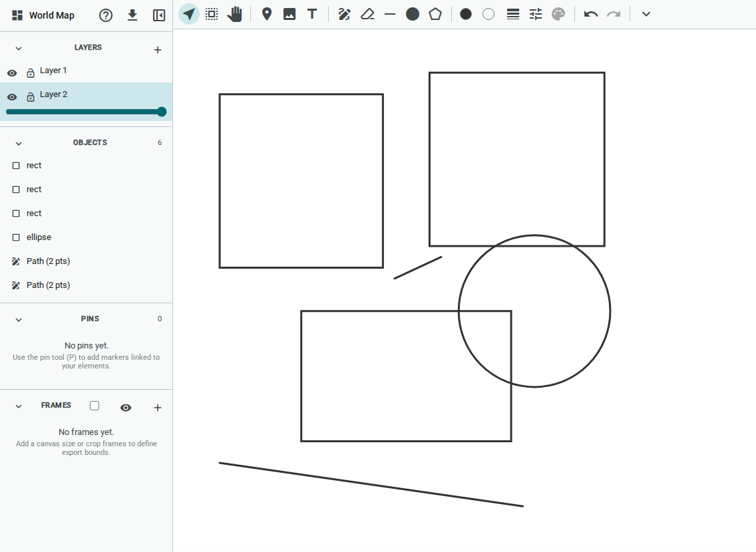Collapse the Frames section chevron

(x=19, y=406)
